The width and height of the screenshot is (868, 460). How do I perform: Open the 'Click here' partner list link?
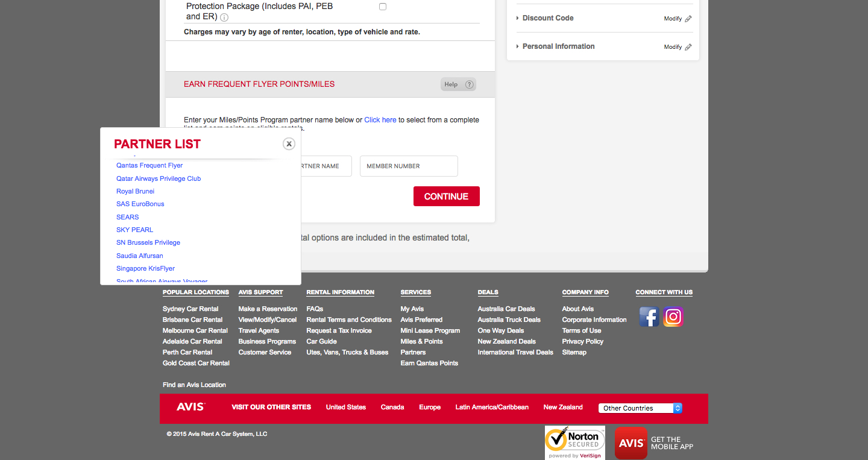380,120
